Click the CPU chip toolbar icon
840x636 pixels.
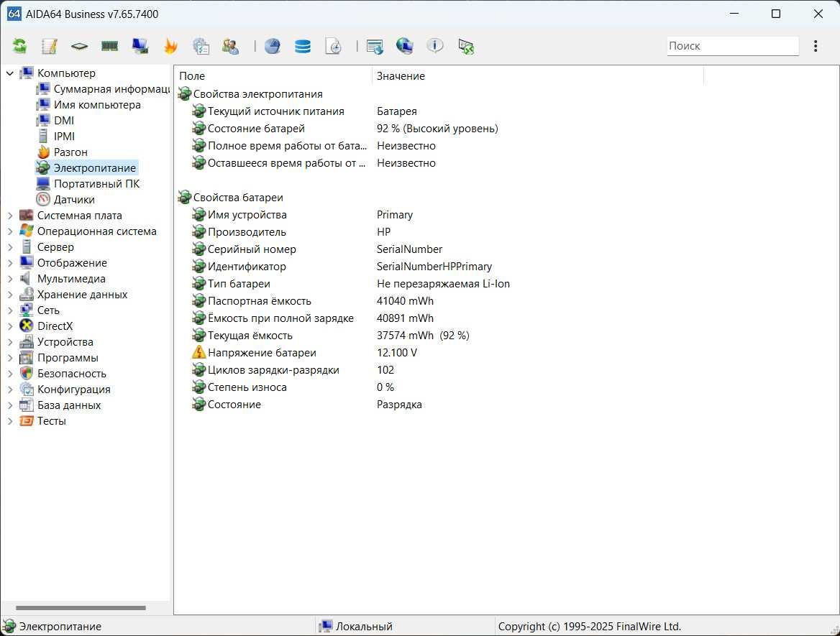(x=79, y=46)
